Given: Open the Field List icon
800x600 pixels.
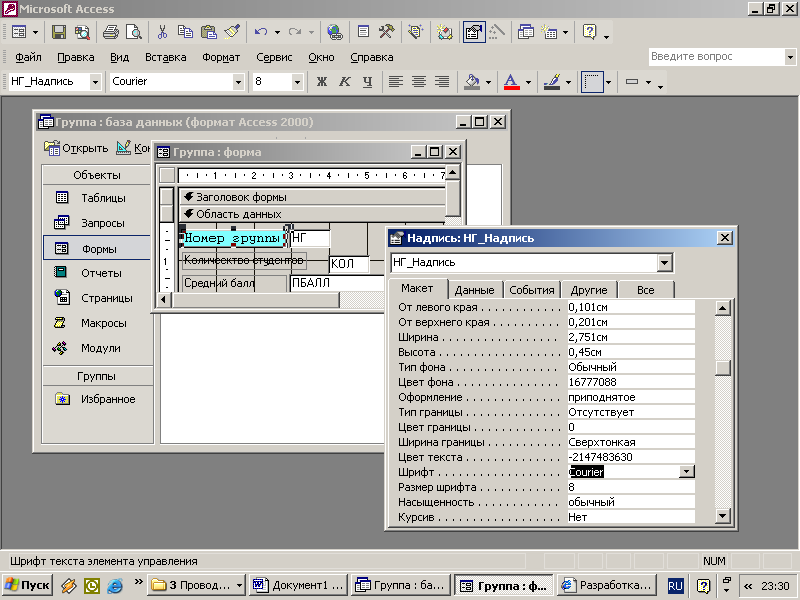Looking at the screenshot, I should coord(363,33).
